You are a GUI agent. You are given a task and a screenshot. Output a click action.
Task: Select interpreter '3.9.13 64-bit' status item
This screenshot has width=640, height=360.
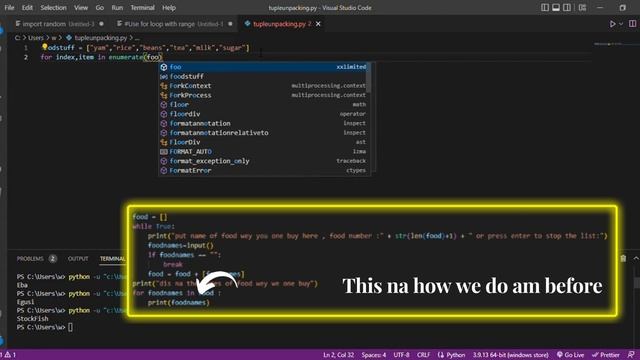tap(511, 355)
